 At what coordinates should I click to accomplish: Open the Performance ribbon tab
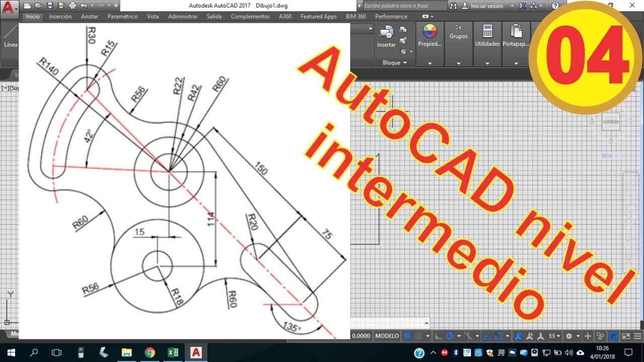click(x=391, y=17)
